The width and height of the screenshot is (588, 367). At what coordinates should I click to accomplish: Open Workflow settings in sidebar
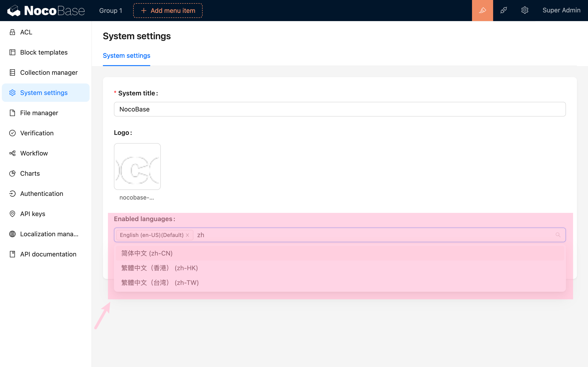point(34,153)
